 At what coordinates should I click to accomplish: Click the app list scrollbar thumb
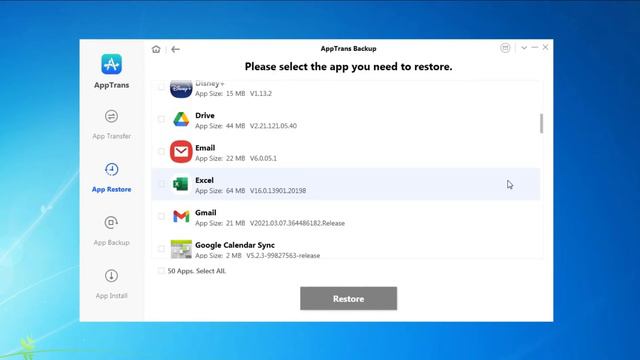coord(541,123)
